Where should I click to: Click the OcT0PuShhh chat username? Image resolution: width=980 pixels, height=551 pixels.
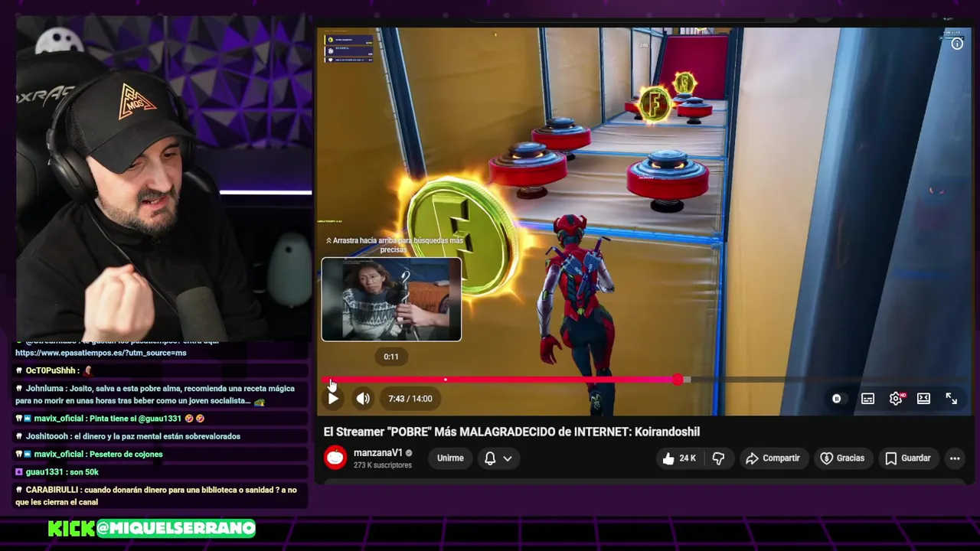coord(51,370)
